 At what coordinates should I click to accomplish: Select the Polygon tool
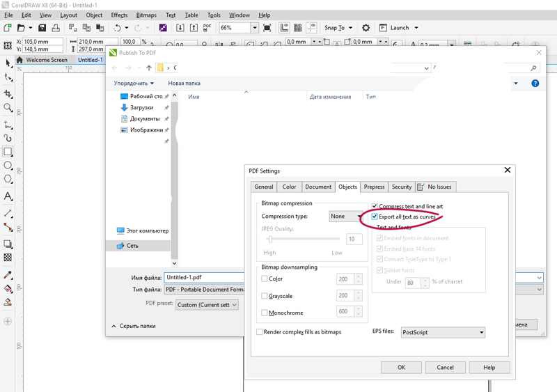click(x=8, y=180)
